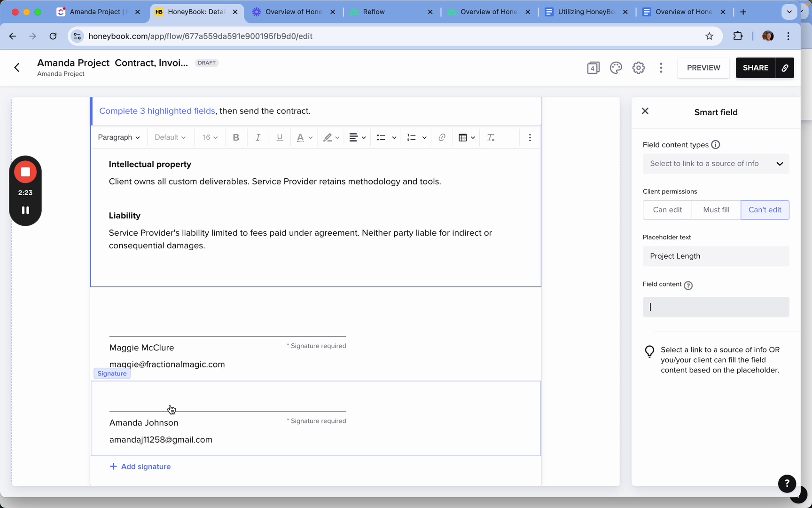This screenshot has height=508, width=812.
Task: Apply italic formatting to text
Action: coord(258,137)
